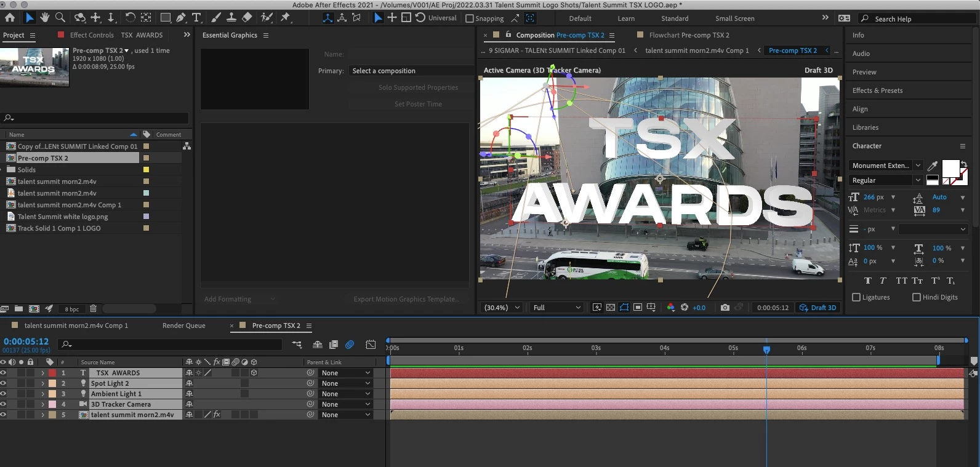Select the Clone Stamp tool
The image size is (980, 467).
coord(231,17)
